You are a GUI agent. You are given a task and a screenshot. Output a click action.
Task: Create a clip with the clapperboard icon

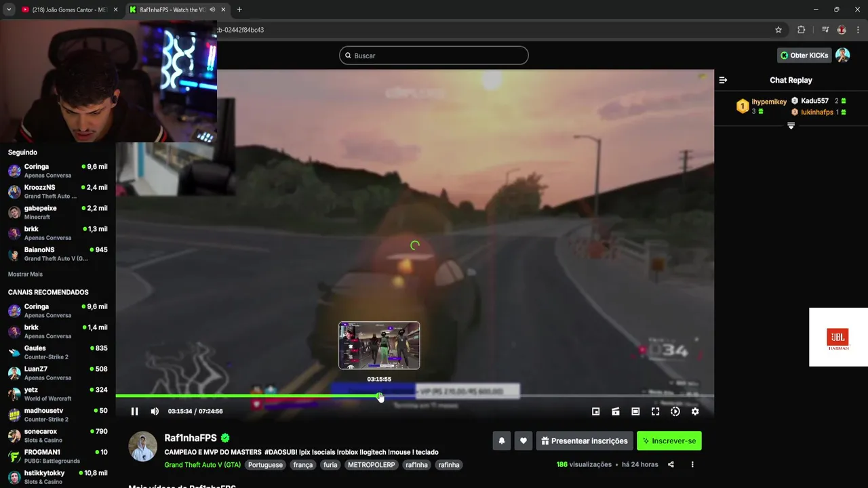coord(616,411)
